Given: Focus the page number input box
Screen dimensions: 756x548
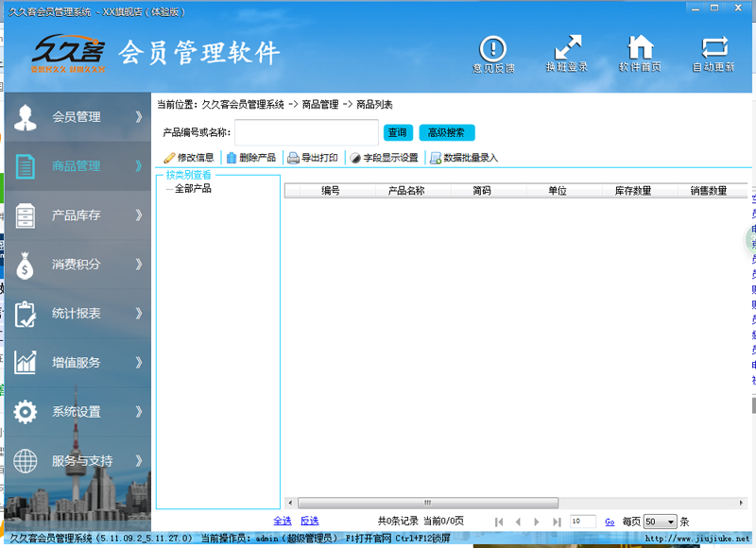Looking at the screenshot, I should coord(583,522).
